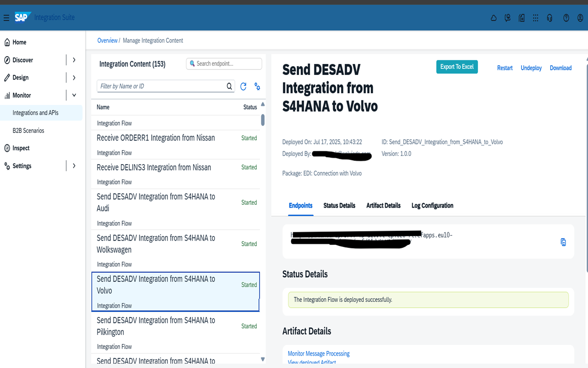This screenshot has height=368, width=588.
Task: Expand the Settings section
Action: tap(74, 166)
